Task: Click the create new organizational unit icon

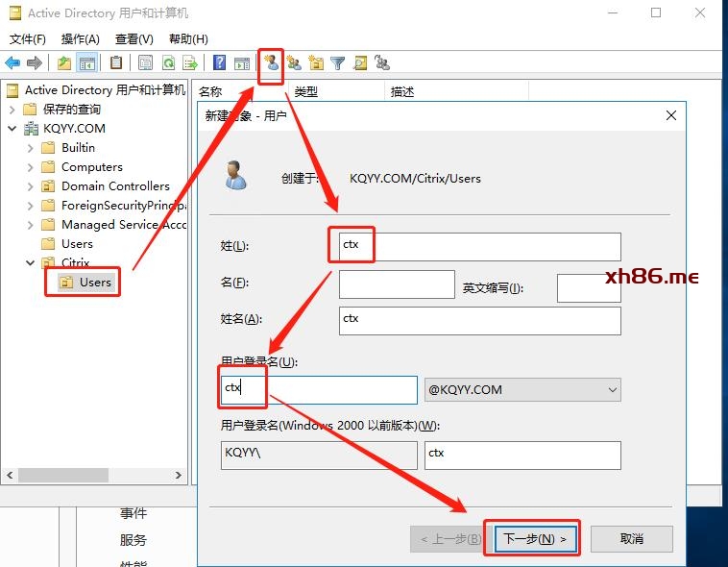Action: point(316,63)
